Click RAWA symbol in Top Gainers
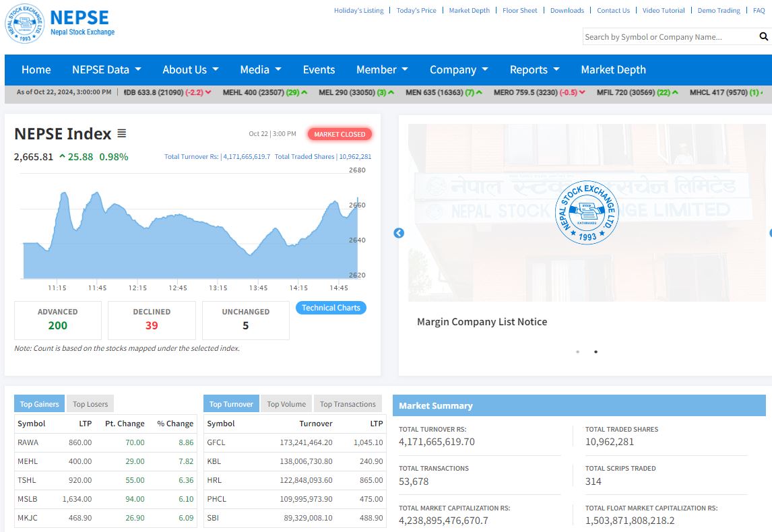Screen dimensions: 772x532 click(x=28, y=442)
